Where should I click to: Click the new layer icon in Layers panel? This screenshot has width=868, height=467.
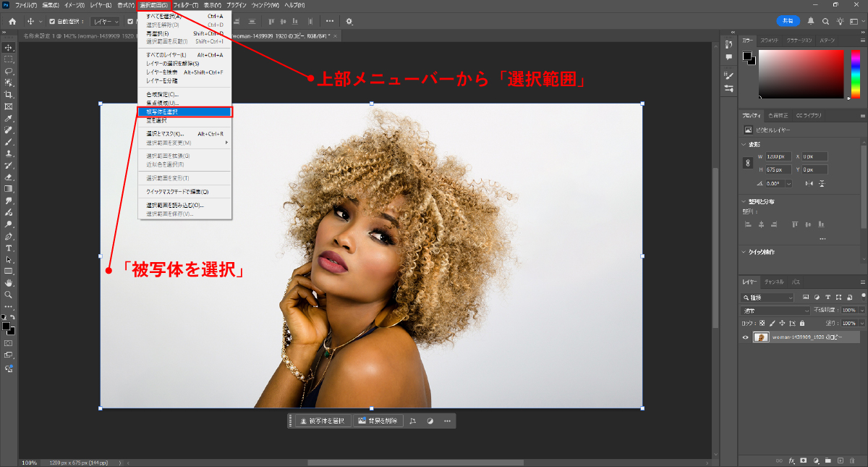pyautogui.click(x=841, y=460)
